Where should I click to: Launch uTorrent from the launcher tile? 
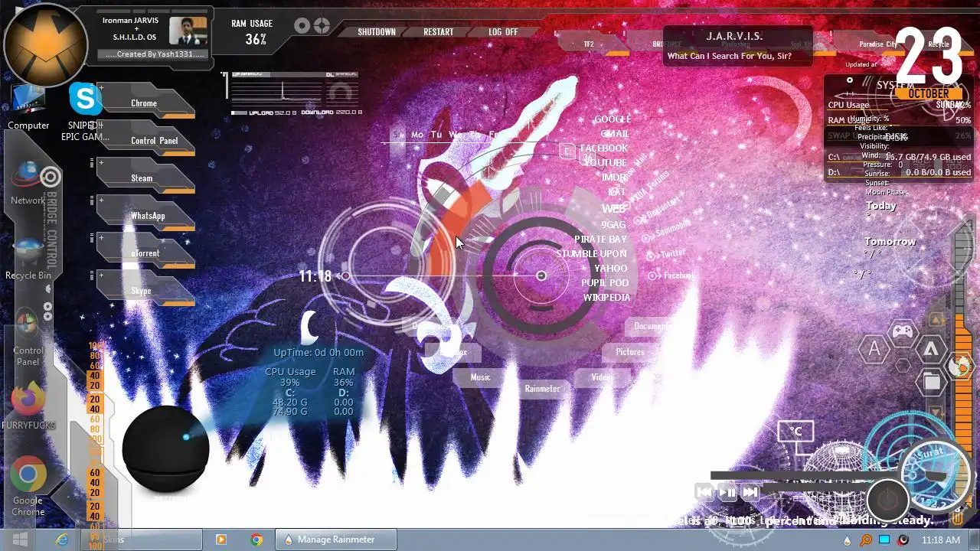pos(145,252)
